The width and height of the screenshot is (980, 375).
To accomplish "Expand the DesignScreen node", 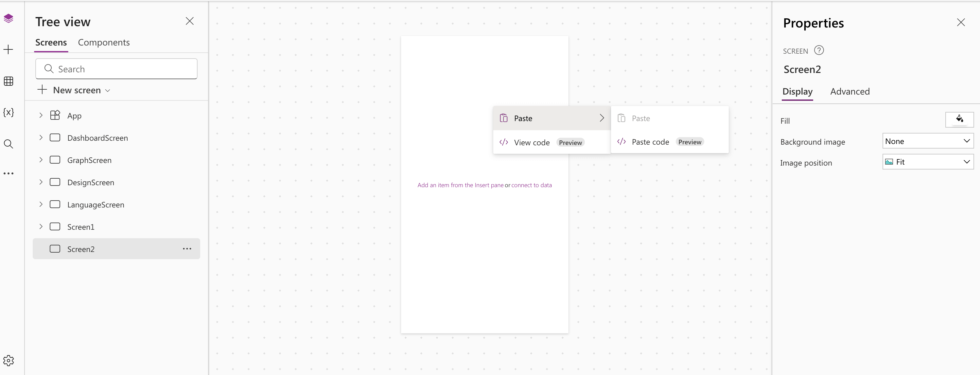I will pos(41,182).
